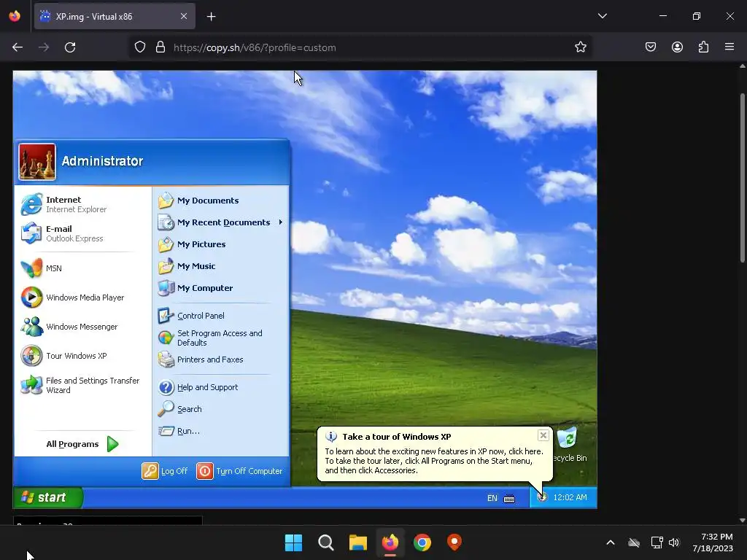This screenshot has height=560, width=747.
Task: Open My Documents folder
Action: [x=198, y=201]
